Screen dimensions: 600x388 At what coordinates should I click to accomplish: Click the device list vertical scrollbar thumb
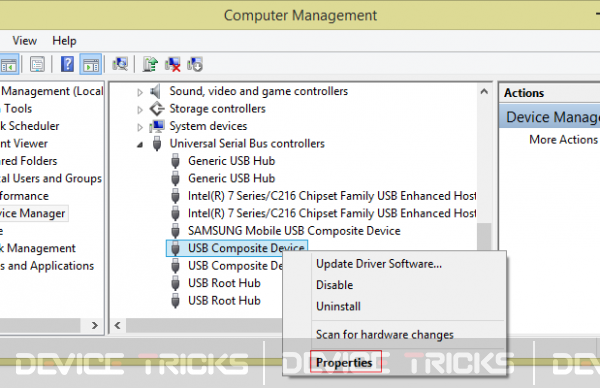(484, 237)
